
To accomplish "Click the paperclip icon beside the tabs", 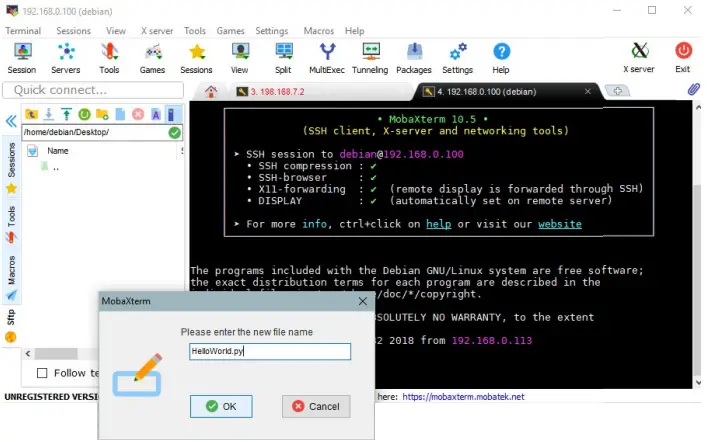I will [693, 89].
